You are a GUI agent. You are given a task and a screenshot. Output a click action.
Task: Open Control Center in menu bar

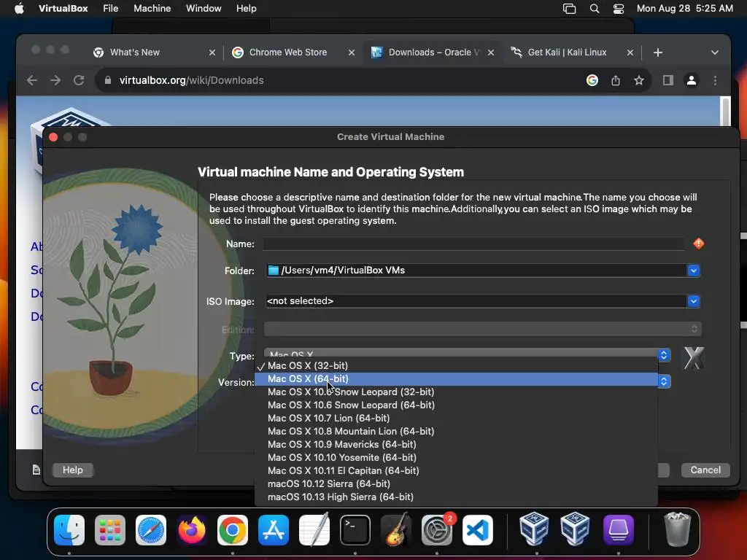pyautogui.click(x=619, y=9)
